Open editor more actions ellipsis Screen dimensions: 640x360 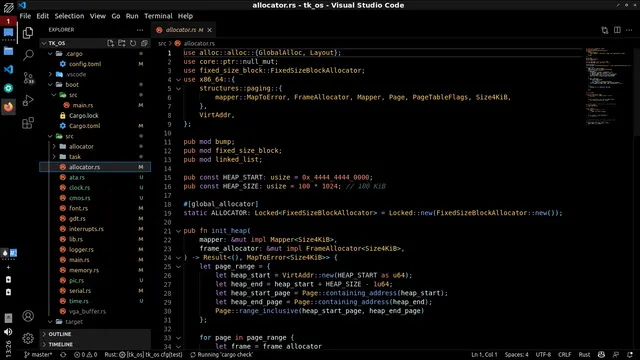(629, 30)
